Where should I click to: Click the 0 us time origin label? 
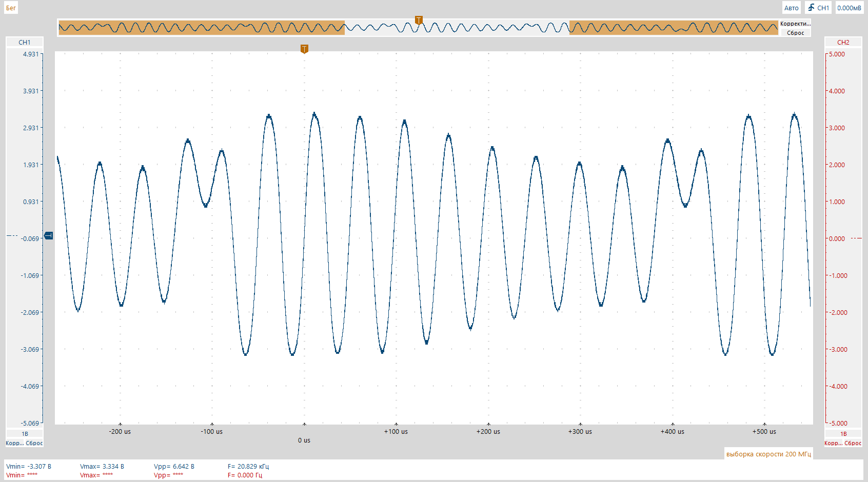pyautogui.click(x=304, y=440)
